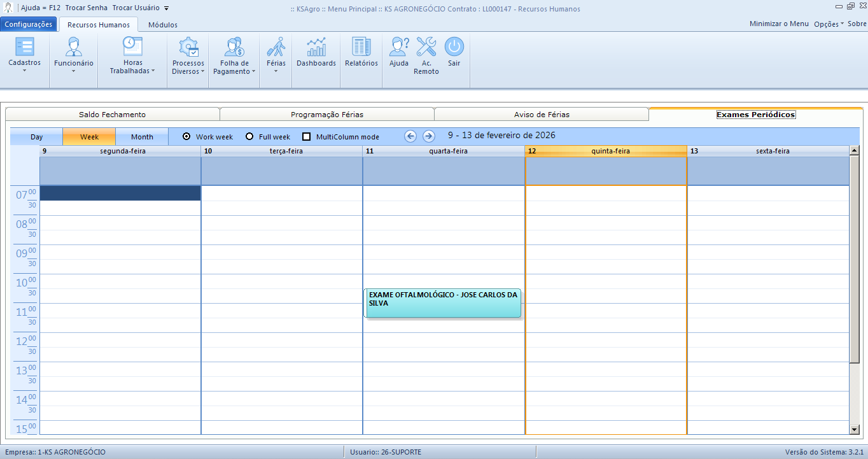
Task: Open the Dashboards chart icon
Action: click(x=316, y=47)
